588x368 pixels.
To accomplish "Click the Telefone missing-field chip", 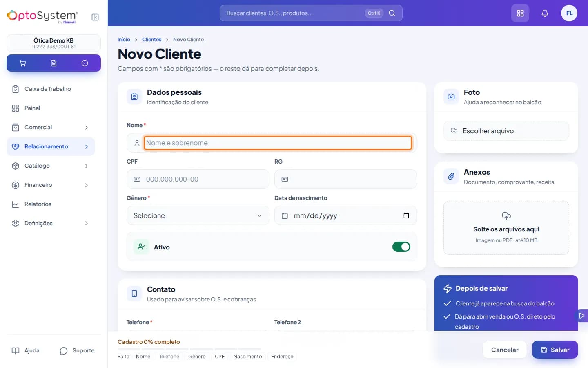I will [x=169, y=357].
